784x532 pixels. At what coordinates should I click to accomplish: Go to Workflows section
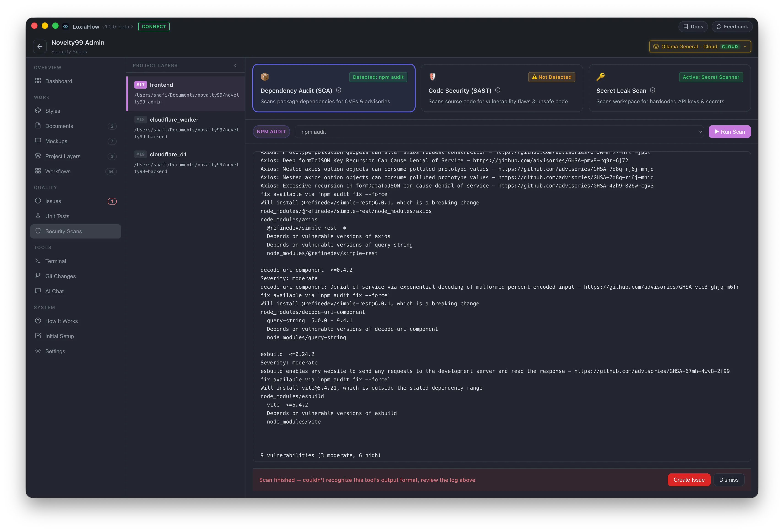coord(76,171)
